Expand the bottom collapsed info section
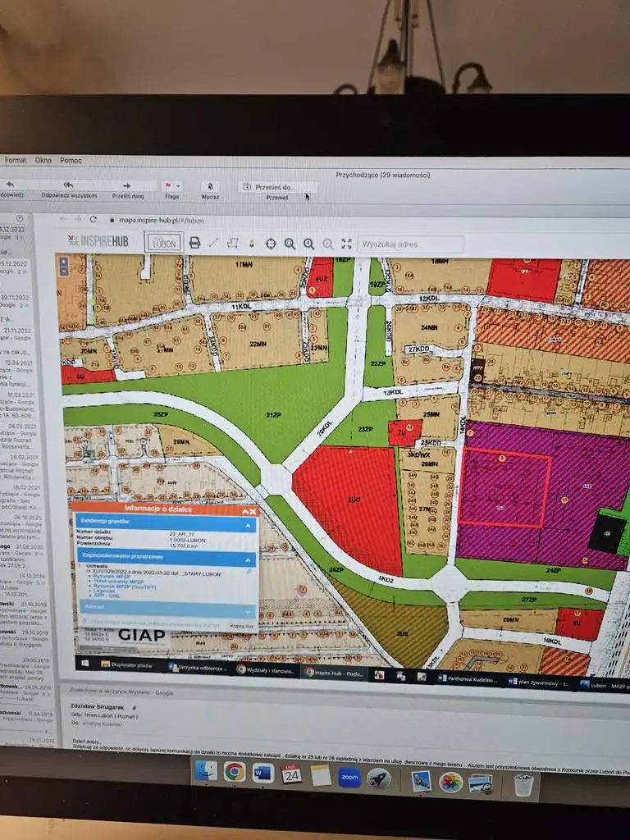Screen dimensions: 630x840 tap(249, 610)
